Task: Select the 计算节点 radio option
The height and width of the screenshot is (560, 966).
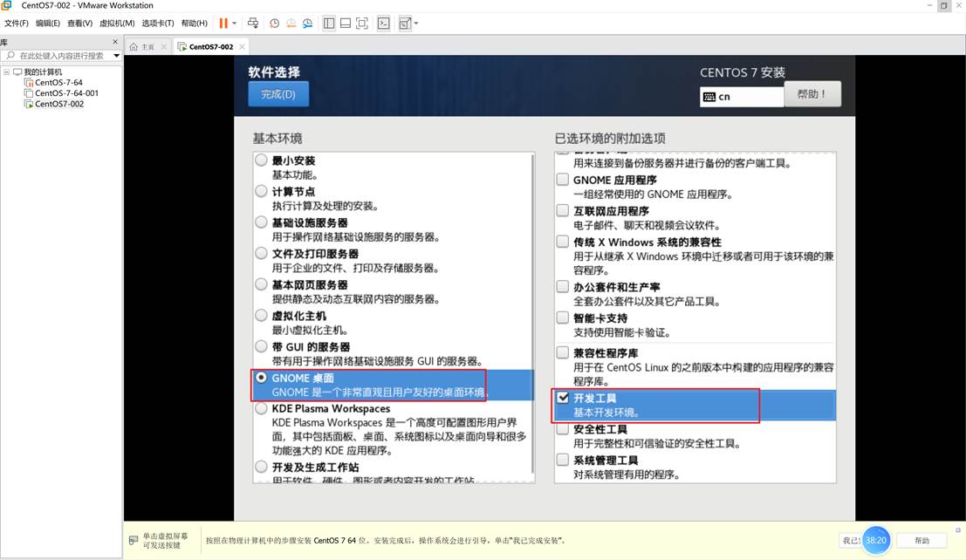Action: (x=261, y=191)
